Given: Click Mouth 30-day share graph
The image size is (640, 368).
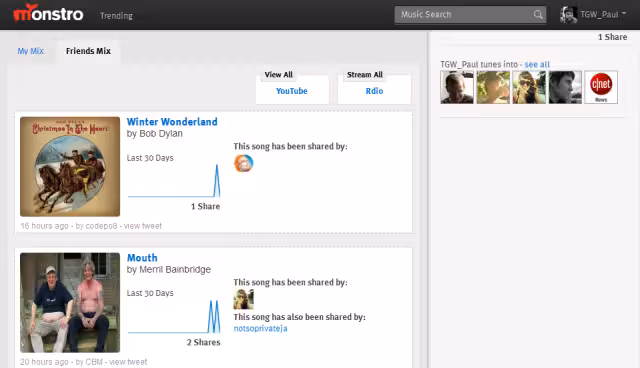Looking at the screenshot, I should coord(174,317).
